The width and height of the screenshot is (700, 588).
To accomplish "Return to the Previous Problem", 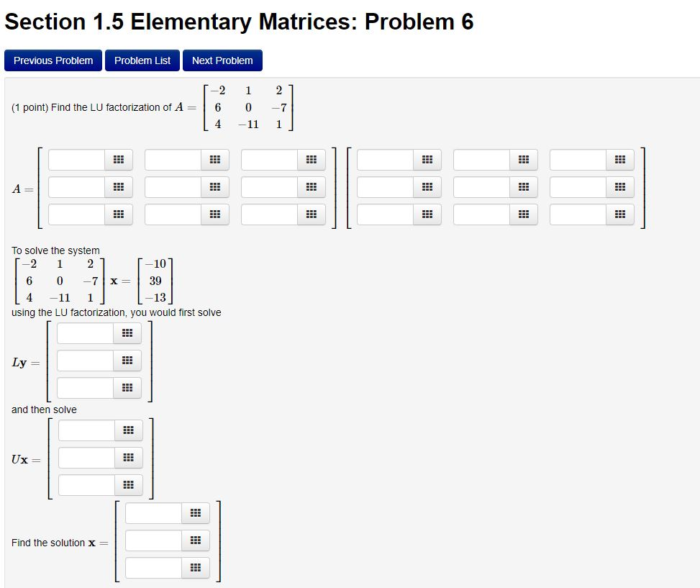I will click(53, 60).
